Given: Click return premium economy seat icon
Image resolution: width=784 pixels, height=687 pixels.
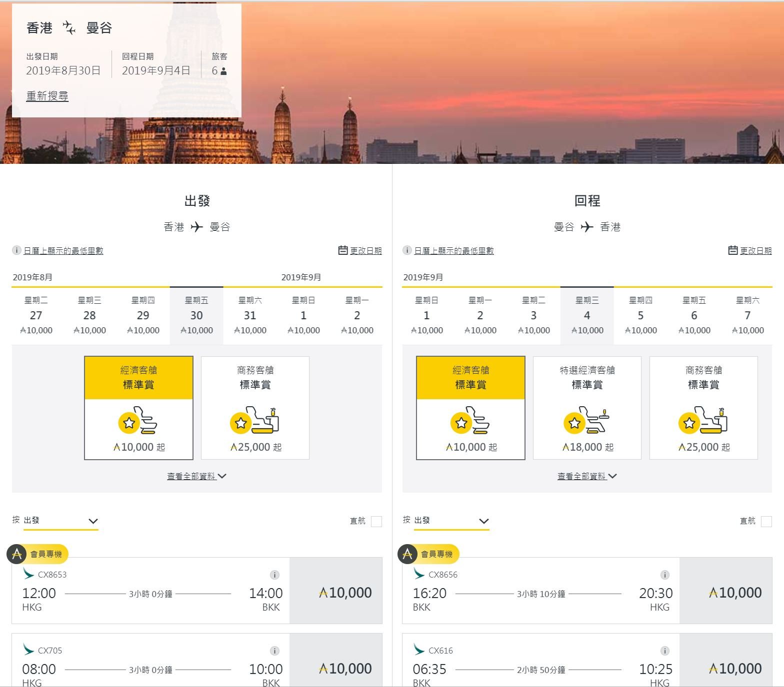Looking at the screenshot, I should [x=587, y=421].
